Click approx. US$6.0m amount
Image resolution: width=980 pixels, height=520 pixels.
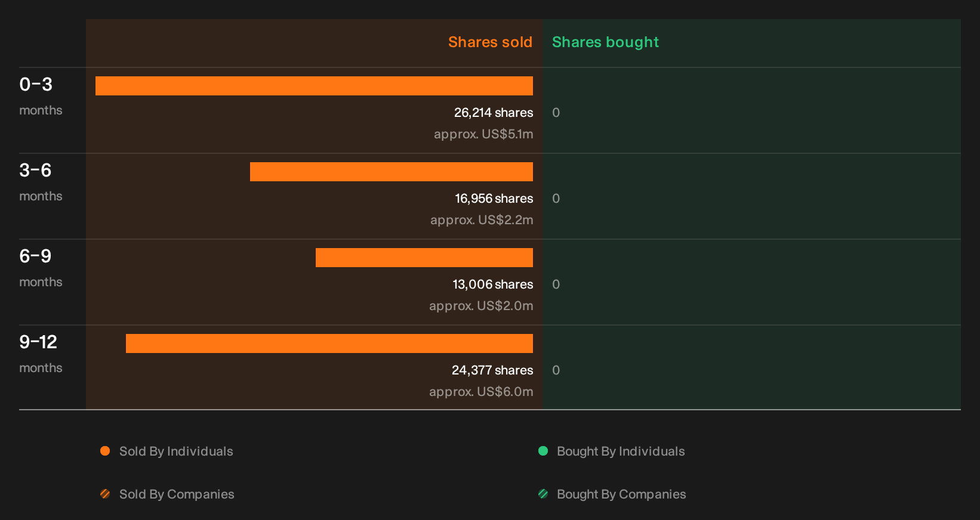coord(481,392)
